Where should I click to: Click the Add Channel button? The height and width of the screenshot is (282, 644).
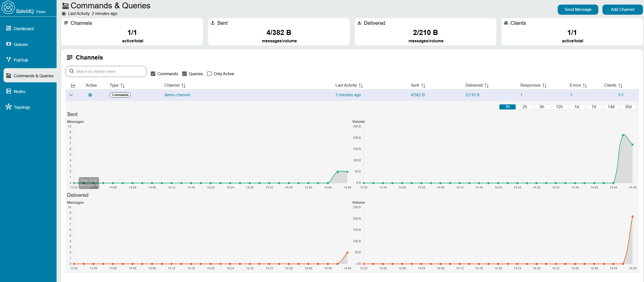[x=622, y=10]
